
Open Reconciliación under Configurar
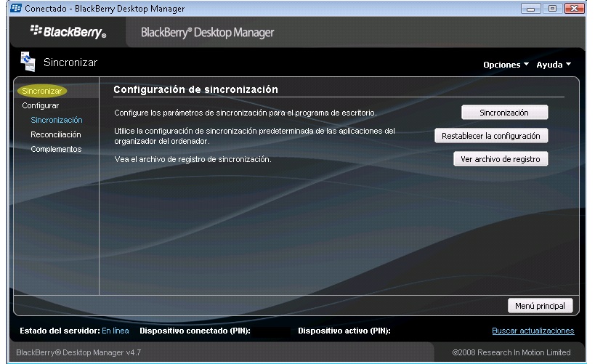click(x=56, y=134)
